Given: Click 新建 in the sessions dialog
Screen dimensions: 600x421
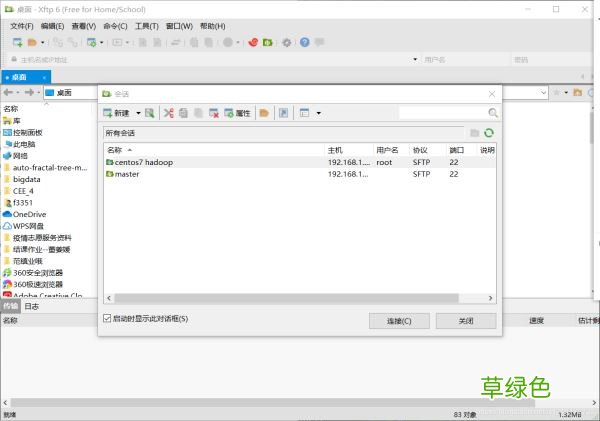Looking at the screenshot, I should [x=117, y=113].
